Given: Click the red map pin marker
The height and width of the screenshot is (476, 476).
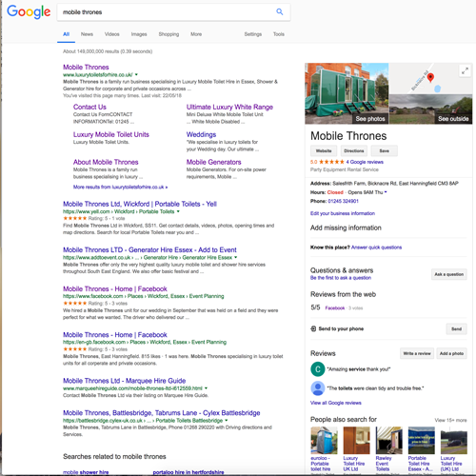Looking at the screenshot, I should pyautogui.click(x=430, y=77).
